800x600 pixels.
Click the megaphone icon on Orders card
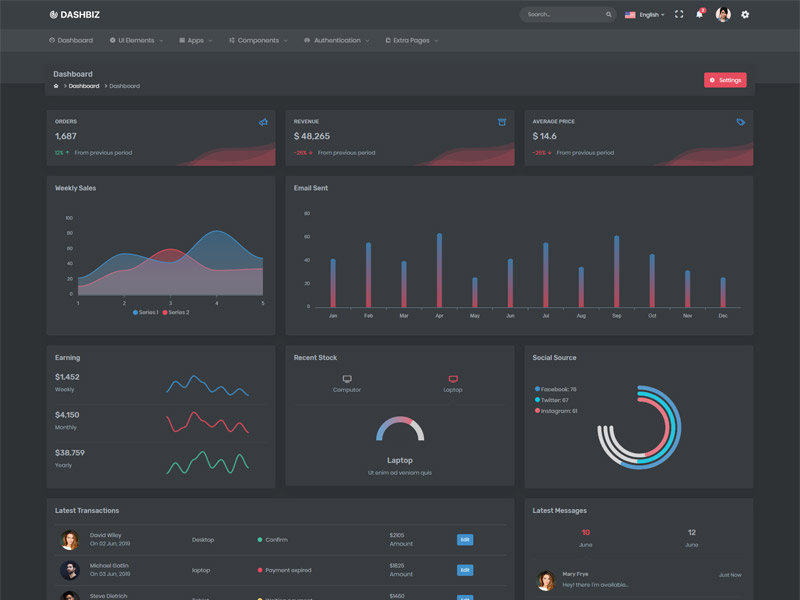pyautogui.click(x=265, y=120)
